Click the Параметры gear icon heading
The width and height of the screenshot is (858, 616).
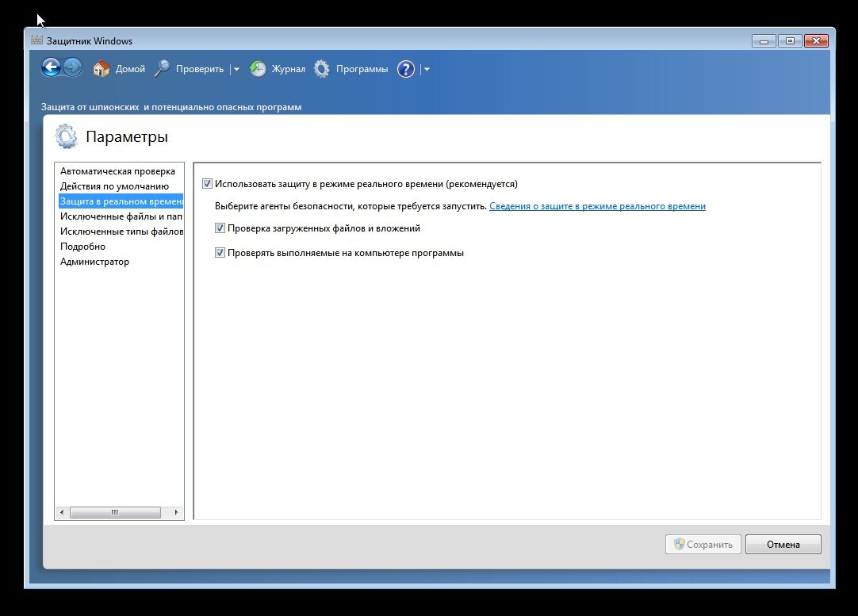click(67, 136)
